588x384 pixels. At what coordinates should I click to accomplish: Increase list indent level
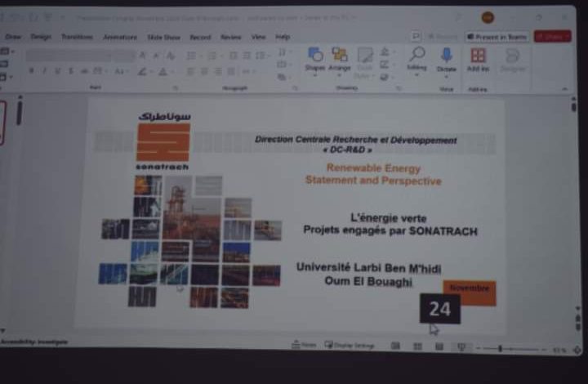pos(247,56)
